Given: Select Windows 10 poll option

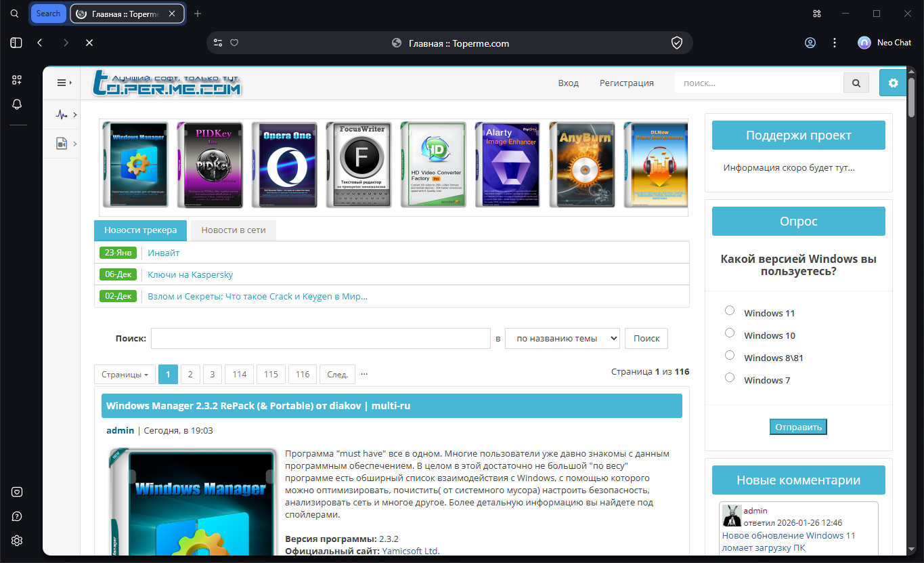Looking at the screenshot, I should tap(730, 333).
